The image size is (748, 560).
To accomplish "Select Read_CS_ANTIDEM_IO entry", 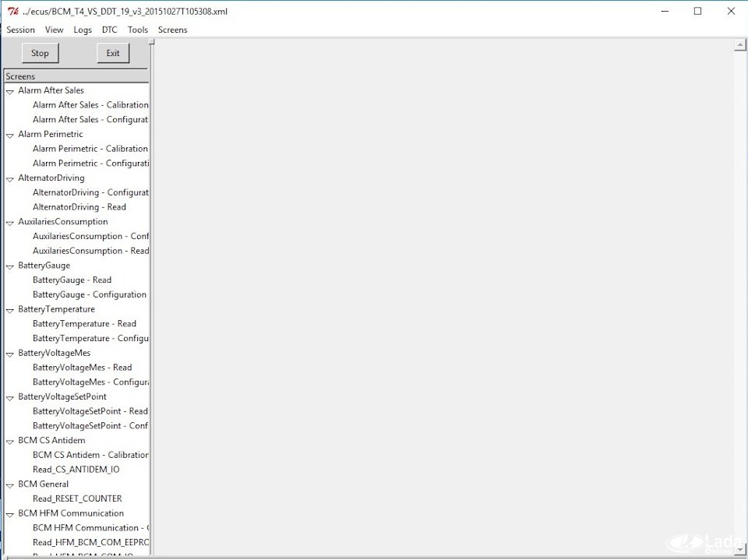I will tap(76, 470).
